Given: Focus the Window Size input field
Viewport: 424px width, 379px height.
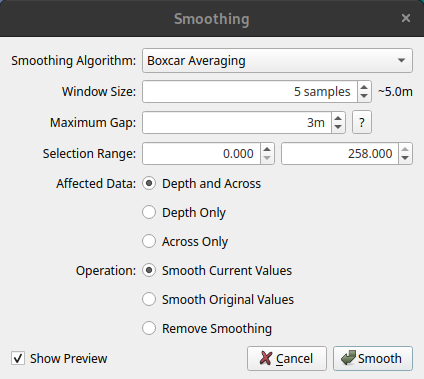Looking at the screenshot, I should tap(250, 92).
